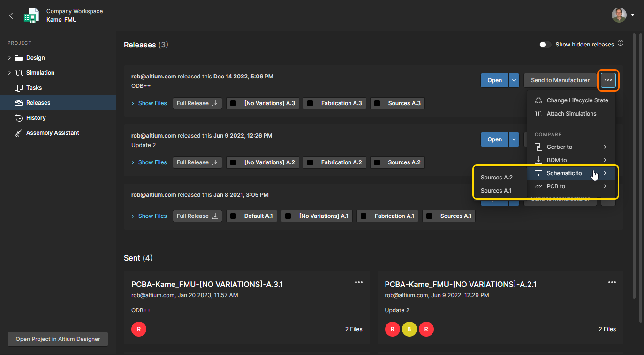The width and height of the screenshot is (644, 355).
Task: Click the green Kame_FMU project icon
Action: (x=32, y=15)
